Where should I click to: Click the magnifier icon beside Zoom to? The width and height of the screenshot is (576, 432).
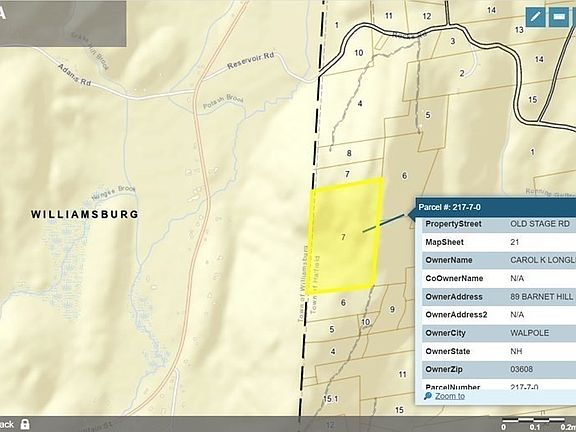pyautogui.click(x=428, y=396)
